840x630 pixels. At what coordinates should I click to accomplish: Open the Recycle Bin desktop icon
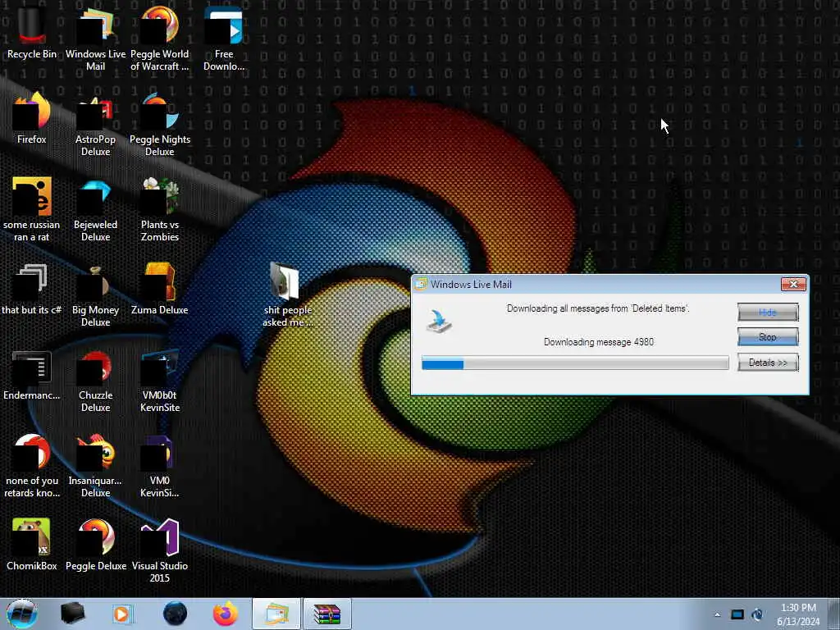tap(32, 33)
